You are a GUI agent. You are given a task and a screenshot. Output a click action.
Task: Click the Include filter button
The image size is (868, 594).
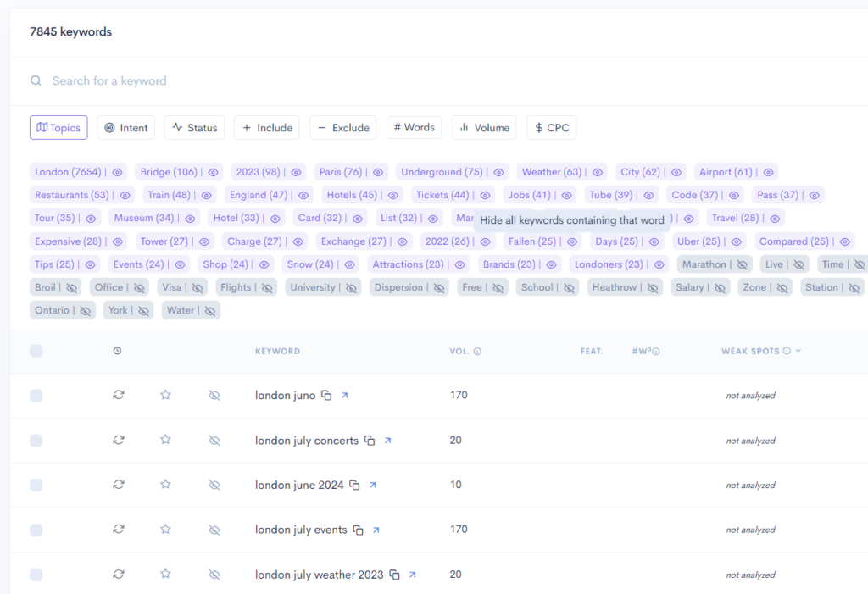pyautogui.click(x=266, y=127)
